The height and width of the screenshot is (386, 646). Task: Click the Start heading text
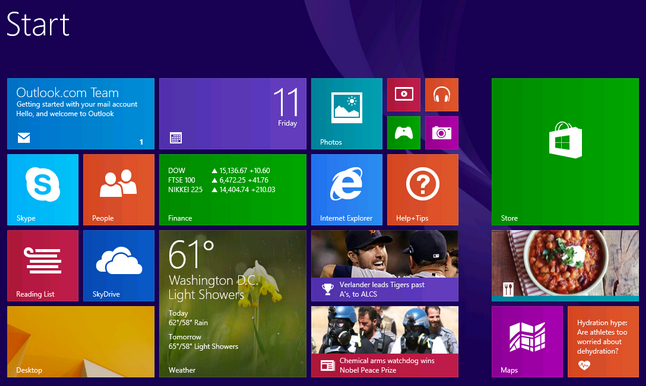(38, 24)
